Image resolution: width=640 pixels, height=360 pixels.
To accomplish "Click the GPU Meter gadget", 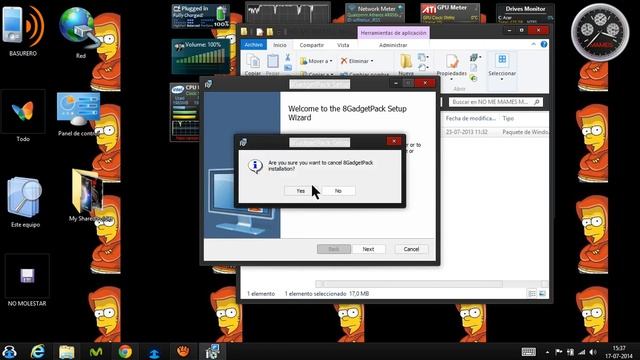I will [450, 13].
